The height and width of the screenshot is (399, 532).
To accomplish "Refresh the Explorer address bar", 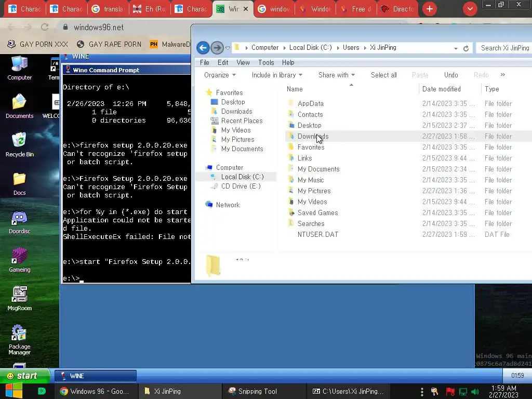I will pos(466,48).
